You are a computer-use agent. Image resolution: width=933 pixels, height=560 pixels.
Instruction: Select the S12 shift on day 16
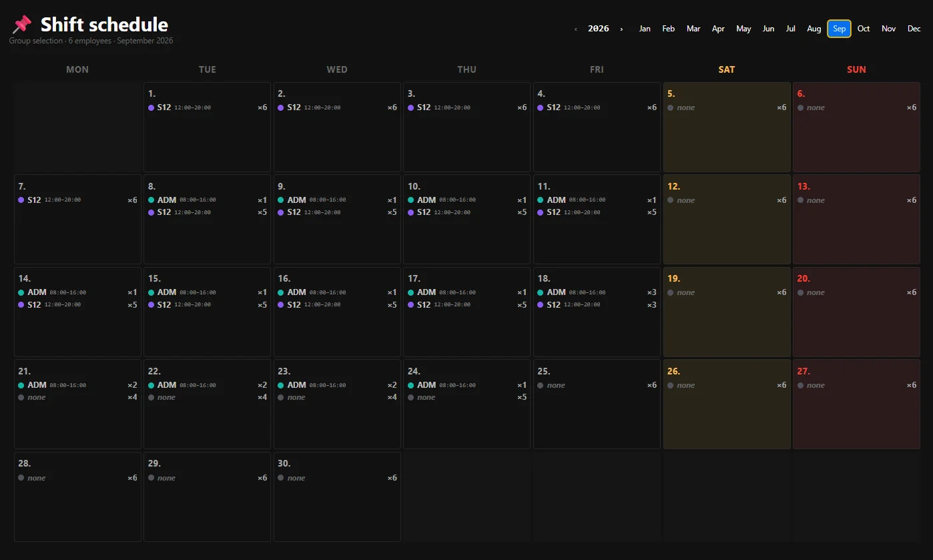(337, 305)
